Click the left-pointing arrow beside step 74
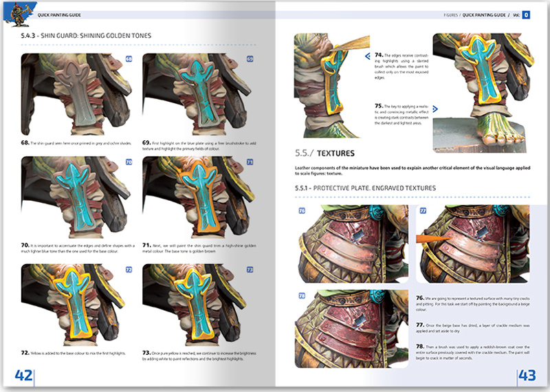This screenshot has height=392, width=550. 368,56
